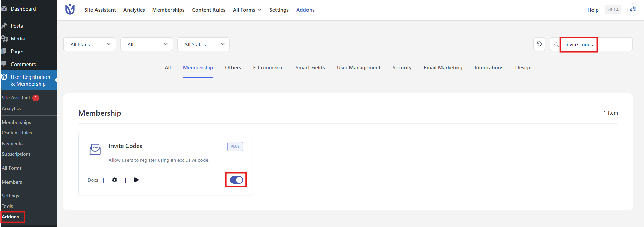Image resolution: width=644 pixels, height=227 pixels.
Task: Click the v6.1.4 version badge
Action: click(x=613, y=10)
